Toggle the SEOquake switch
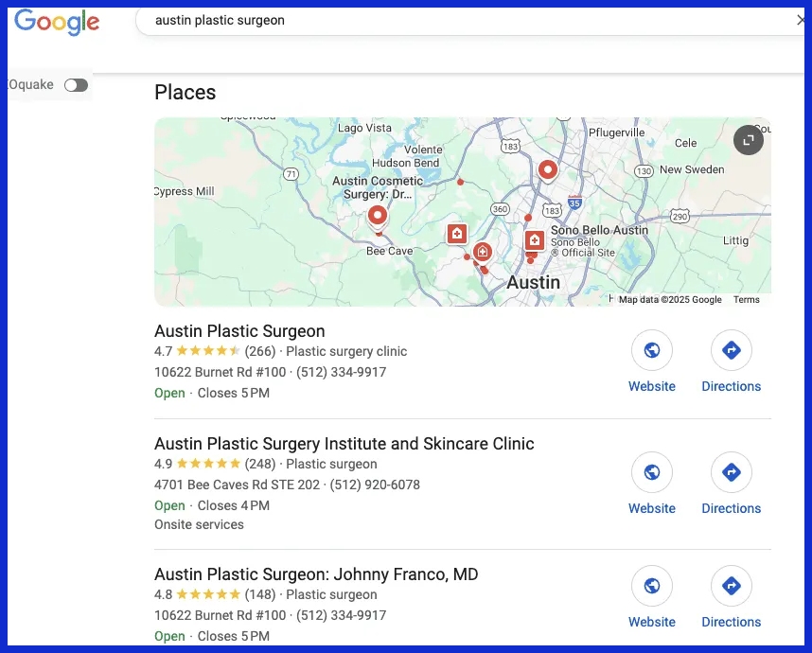 pyautogui.click(x=76, y=85)
